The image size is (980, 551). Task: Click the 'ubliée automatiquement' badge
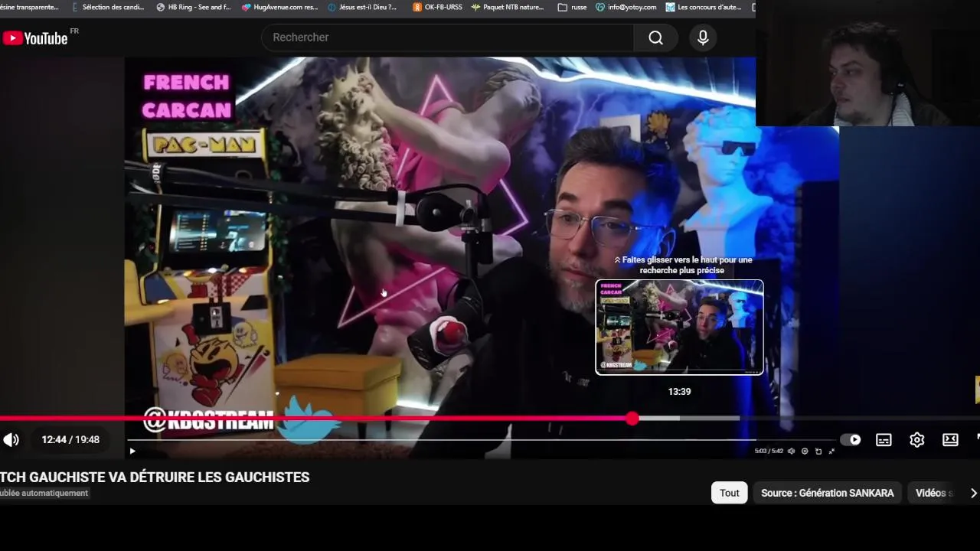coord(44,493)
